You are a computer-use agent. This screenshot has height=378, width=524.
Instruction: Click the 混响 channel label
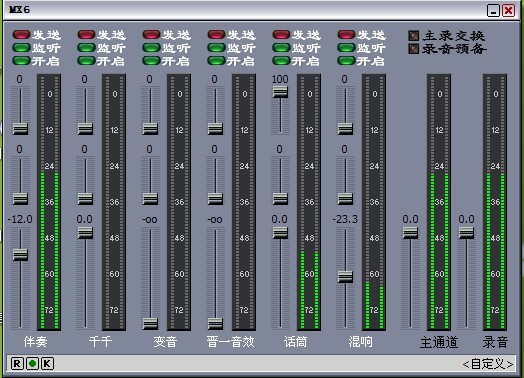[x=360, y=342]
